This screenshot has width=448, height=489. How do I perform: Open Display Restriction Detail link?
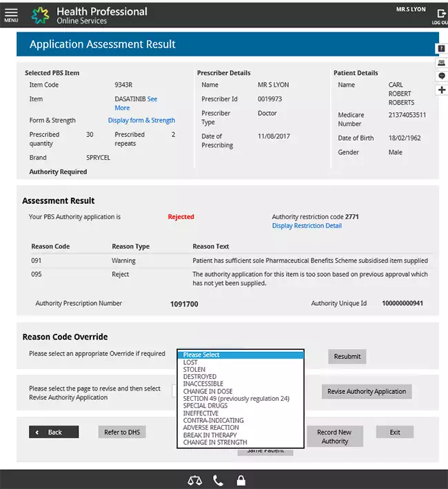coord(307,226)
